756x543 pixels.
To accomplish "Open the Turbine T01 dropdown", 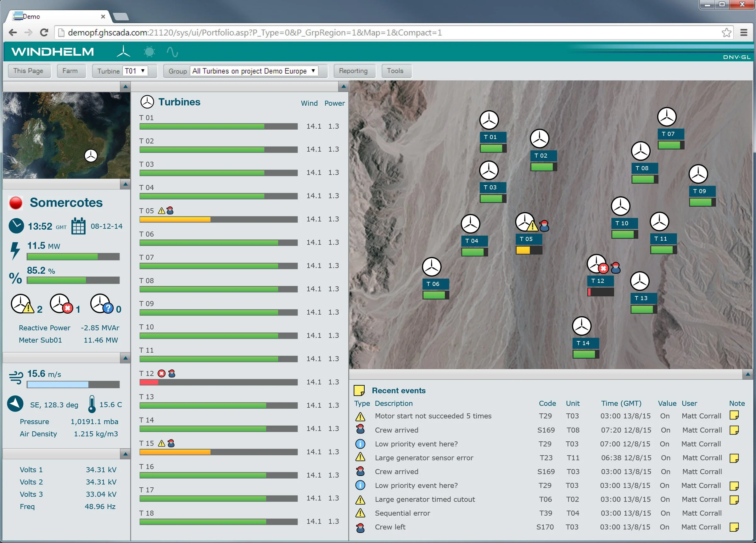I will click(x=135, y=71).
